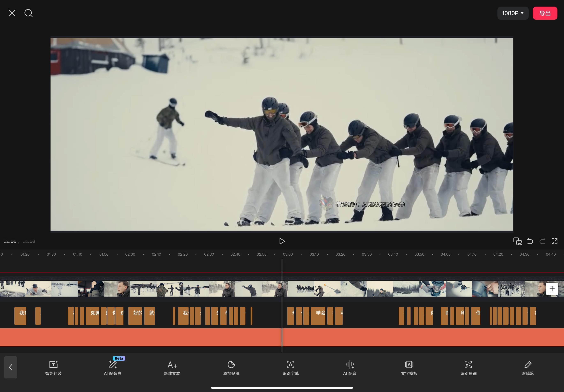Open 文字模板 text templates
The height and width of the screenshot is (392, 564).
coord(409,368)
